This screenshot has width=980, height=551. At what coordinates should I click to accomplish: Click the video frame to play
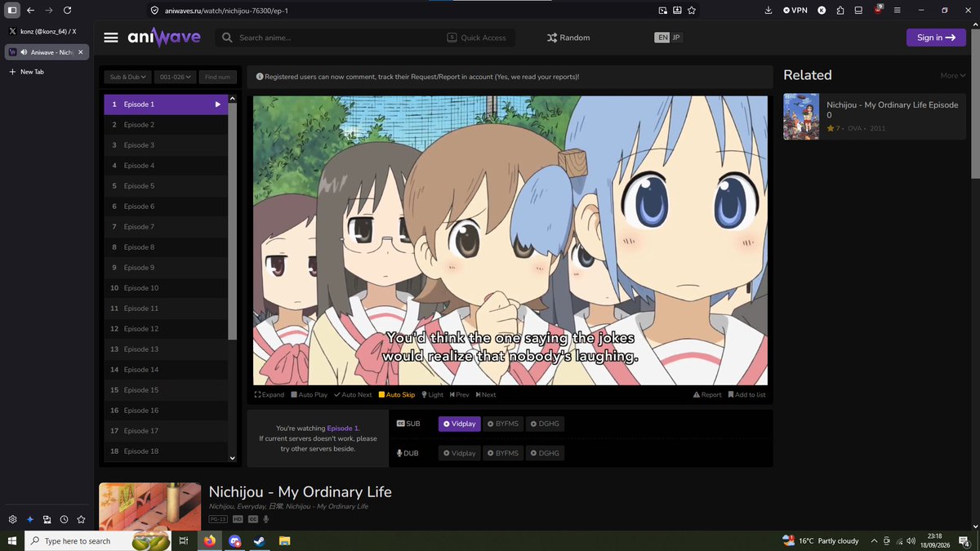pyautogui.click(x=510, y=241)
